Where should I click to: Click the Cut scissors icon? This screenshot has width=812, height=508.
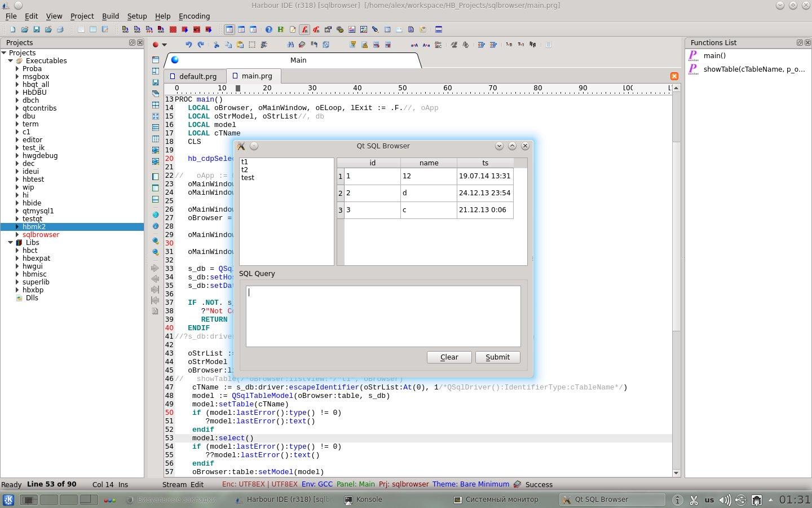pyautogui.click(x=216, y=45)
